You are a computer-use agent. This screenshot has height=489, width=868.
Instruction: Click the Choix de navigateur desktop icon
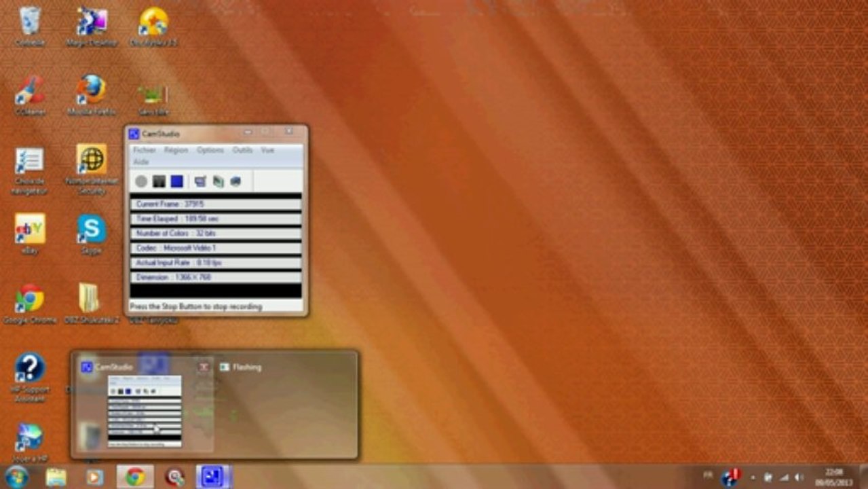[x=30, y=170]
